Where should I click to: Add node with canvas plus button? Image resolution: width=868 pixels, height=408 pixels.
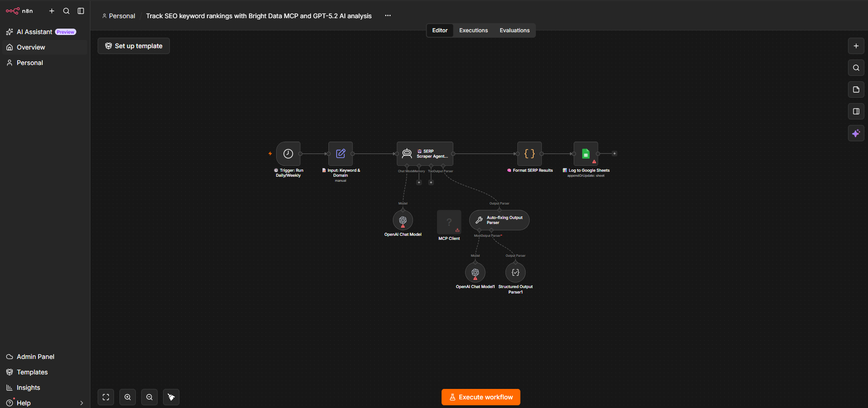(856, 46)
